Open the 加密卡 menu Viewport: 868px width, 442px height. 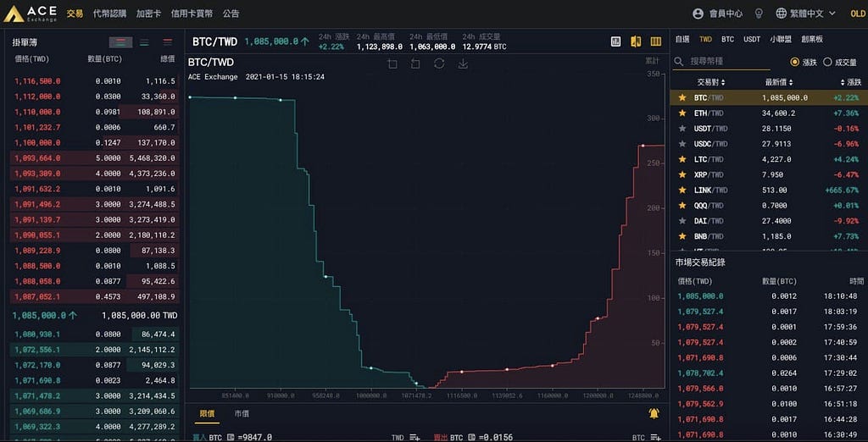click(148, 14)
